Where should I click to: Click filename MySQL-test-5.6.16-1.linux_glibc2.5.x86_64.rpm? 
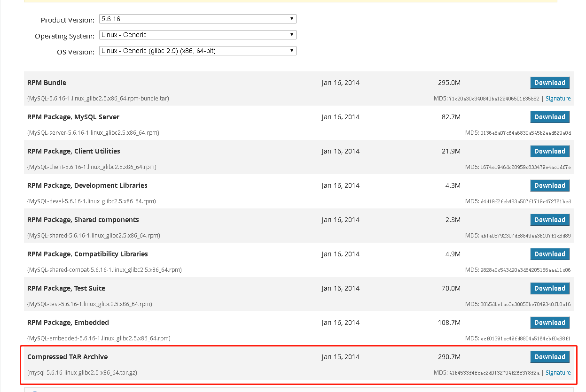(90, 304)
